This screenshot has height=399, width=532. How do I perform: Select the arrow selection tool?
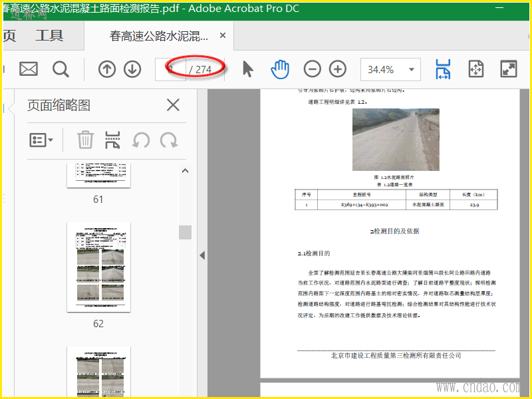pyautogui.click(x=248, y=69)
